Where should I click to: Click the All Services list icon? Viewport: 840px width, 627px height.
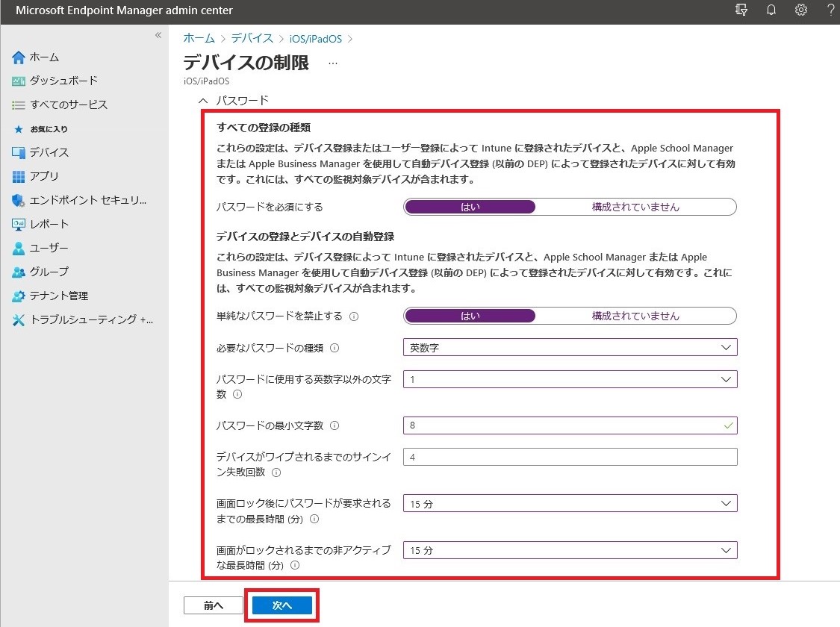tap(18, 105)
